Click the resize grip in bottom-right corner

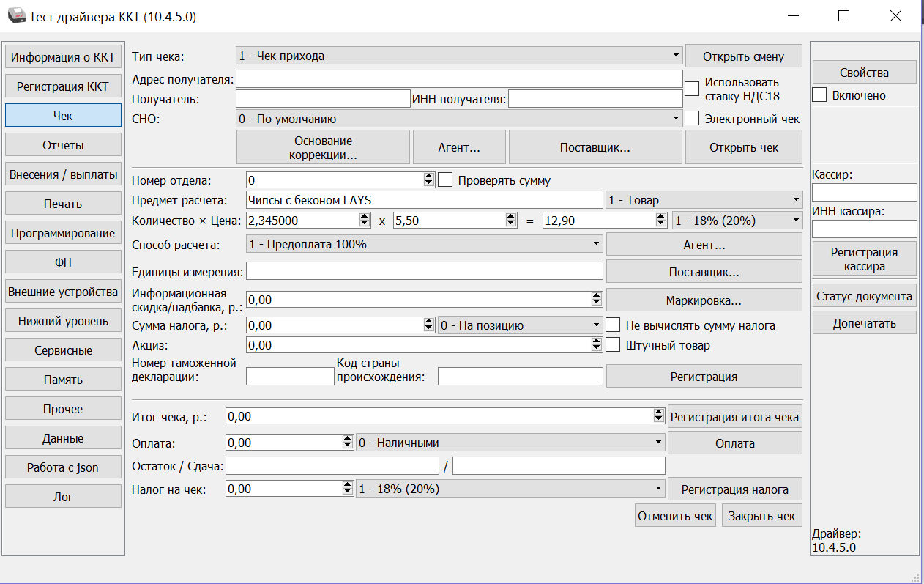point(916,577)
